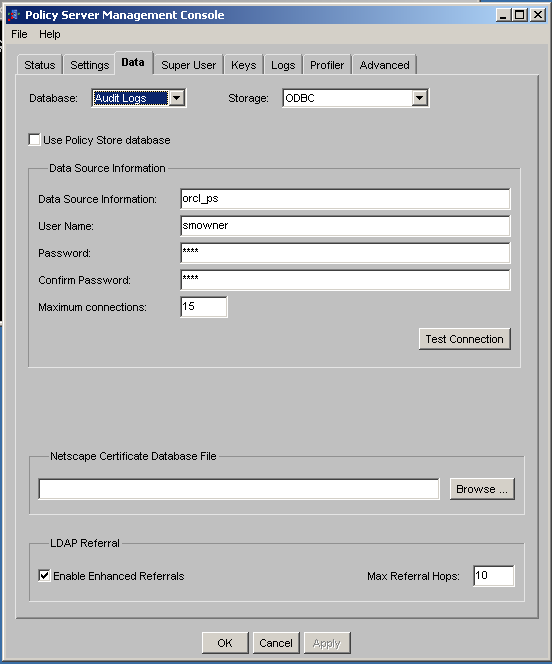Open the Help menu
Image resolution: width=552 pixels, height=664 pixels.
pos(50,34)
